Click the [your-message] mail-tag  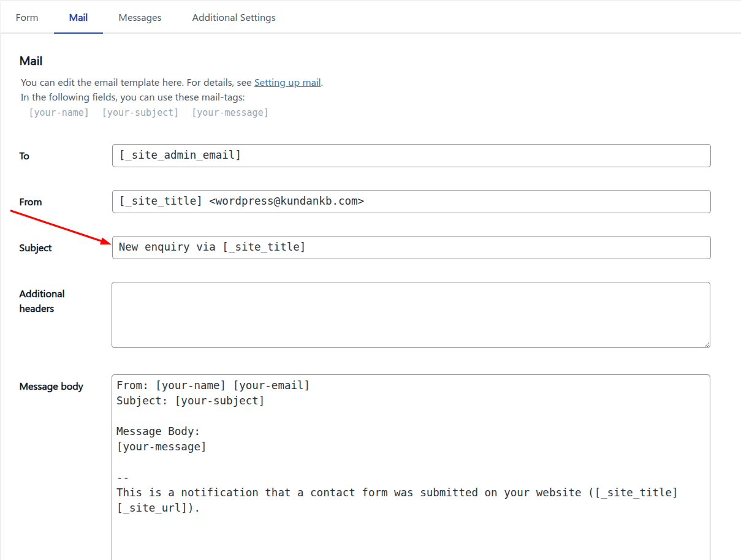pyautogui.click(x=230, y=112)
